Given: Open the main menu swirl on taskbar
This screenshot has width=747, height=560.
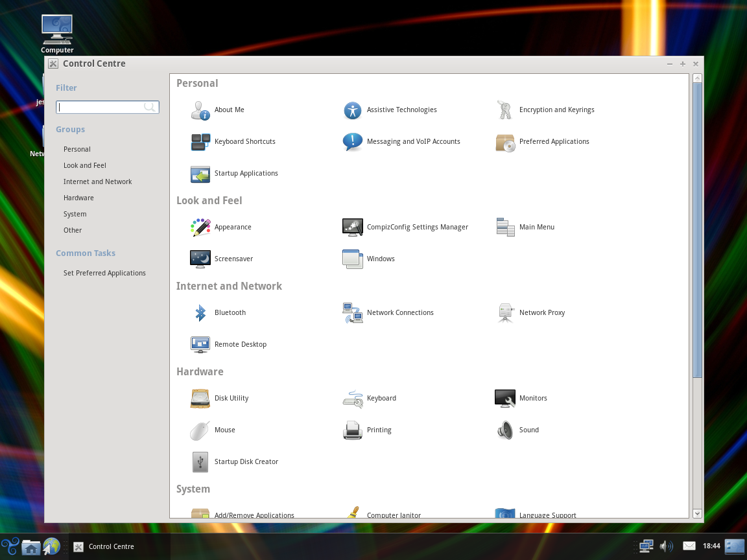Looking at the screenshot, I should 10,546.
